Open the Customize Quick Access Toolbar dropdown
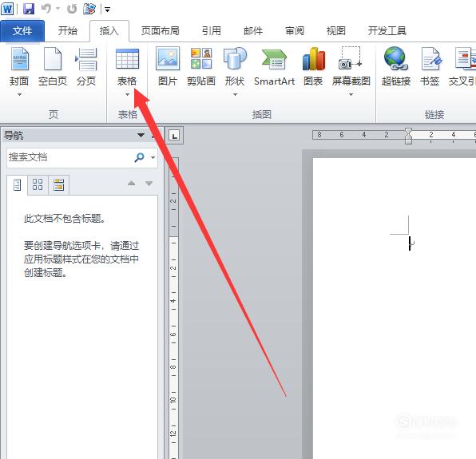Image resolution: width=476 pixels, height=459 pixels. (107, 10)
